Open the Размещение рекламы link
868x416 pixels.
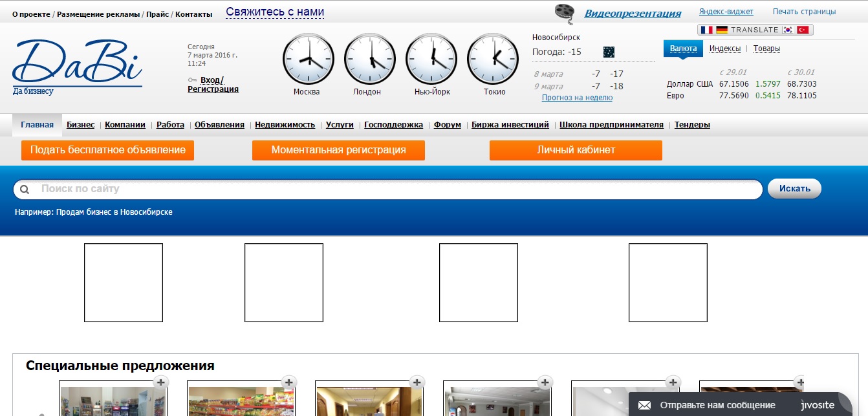pos(98,14)
